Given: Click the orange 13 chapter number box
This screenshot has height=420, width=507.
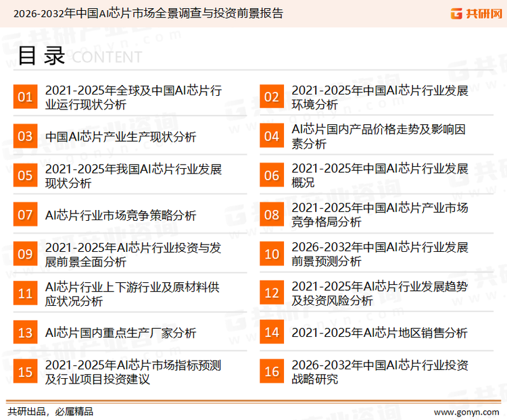Looking at the screenshot, I should (25, 332).
